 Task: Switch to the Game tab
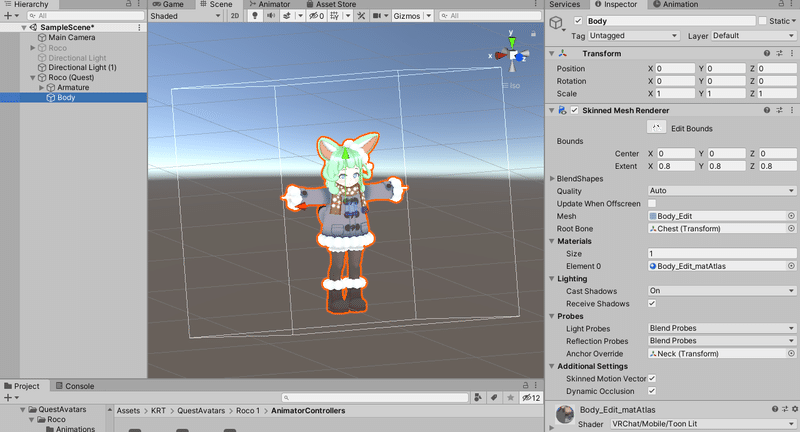coord(169,4)
